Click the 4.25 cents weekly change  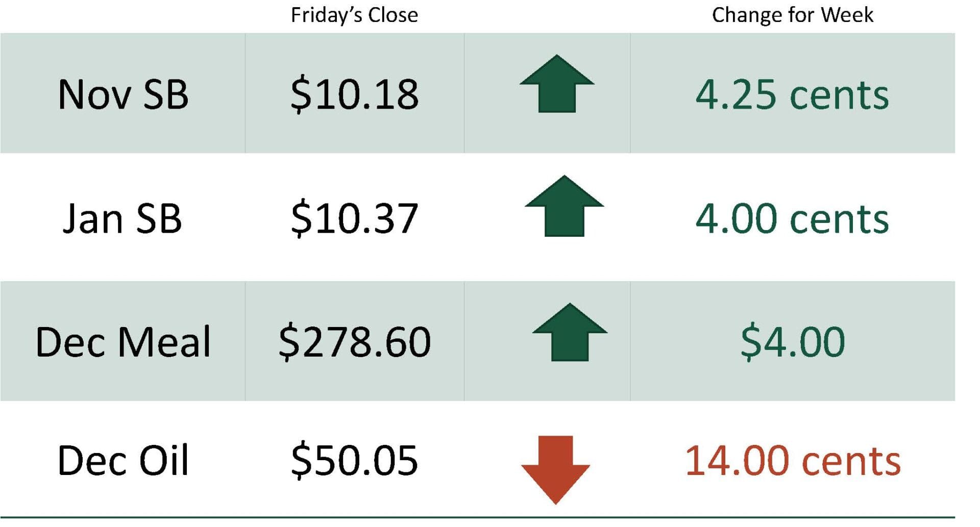tap(792, 95)
